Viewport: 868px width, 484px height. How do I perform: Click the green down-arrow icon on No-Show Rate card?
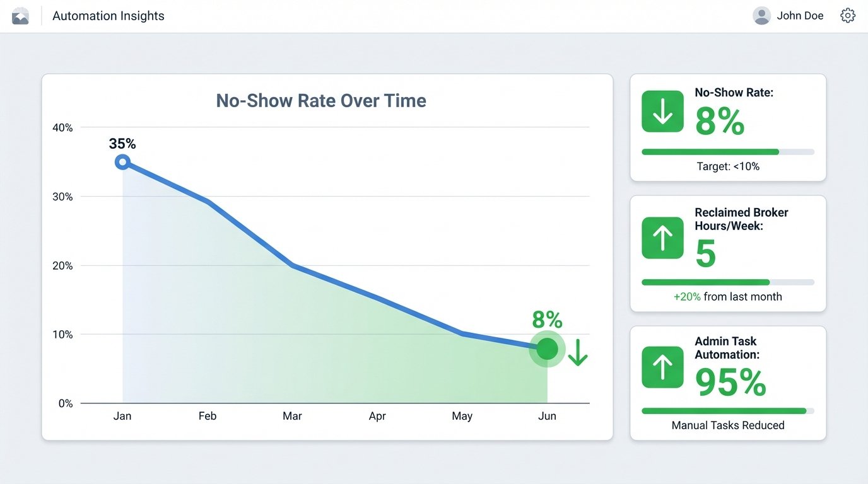662,112
